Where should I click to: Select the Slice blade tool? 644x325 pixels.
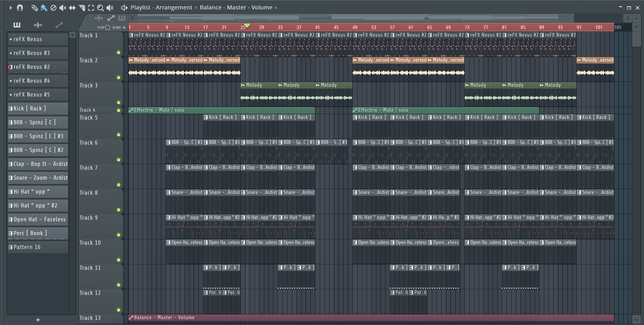pos(82,8)
